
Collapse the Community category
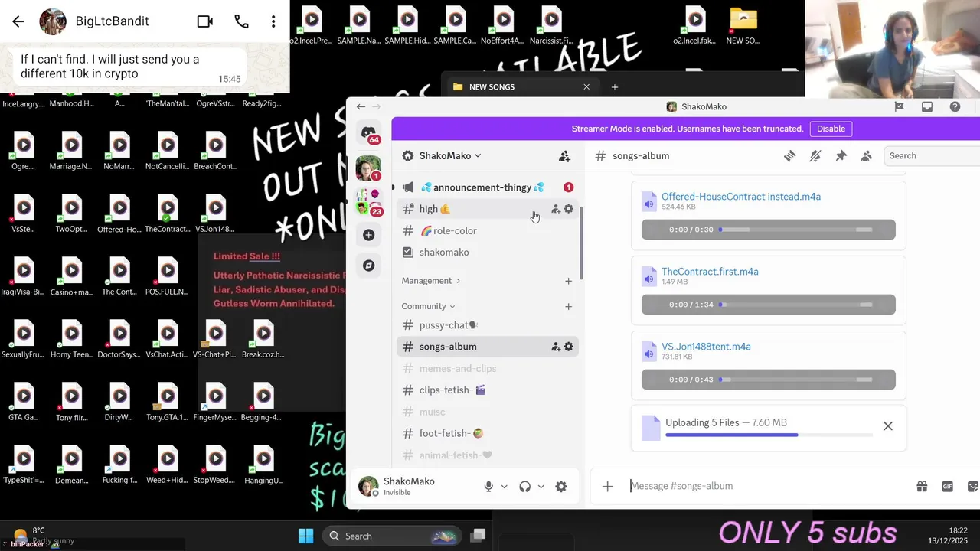point(428,306)
